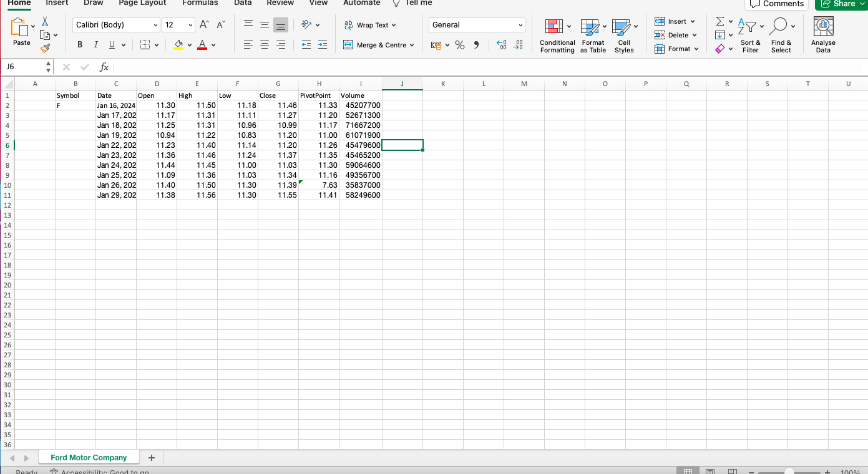The height and width of the screenshot is (474, 868).
Task: Increase font size with larger A
Action: click(204, 25)
